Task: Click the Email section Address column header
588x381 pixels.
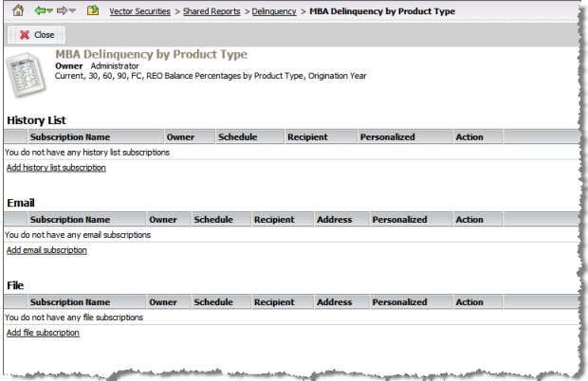Action: 334,220
